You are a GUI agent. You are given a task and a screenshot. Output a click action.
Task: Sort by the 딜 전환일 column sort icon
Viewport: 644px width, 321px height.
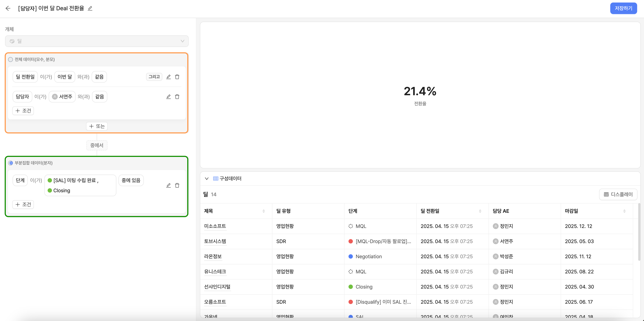click(480, 211)
